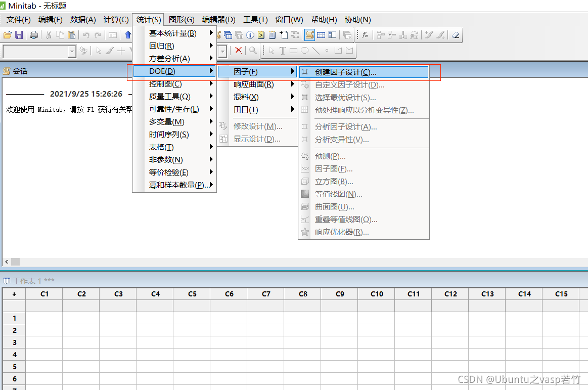This screenshot has height=390, width=588.
Task: Open the command line history icon
Action: [x=261, y=35]
